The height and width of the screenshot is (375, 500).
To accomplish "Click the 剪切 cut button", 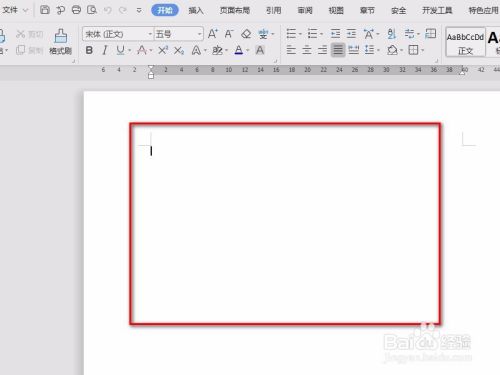I will click(30, 34).
